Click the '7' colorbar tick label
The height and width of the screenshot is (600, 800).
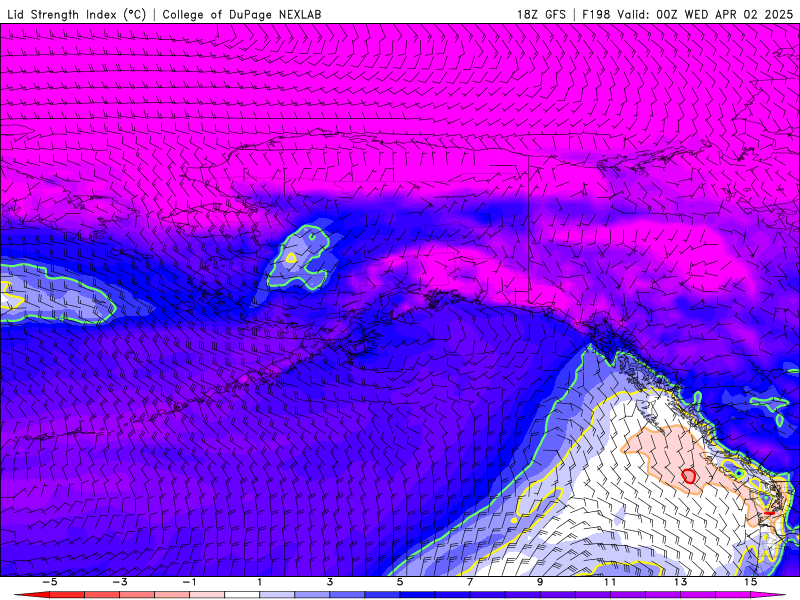(470, 582)
